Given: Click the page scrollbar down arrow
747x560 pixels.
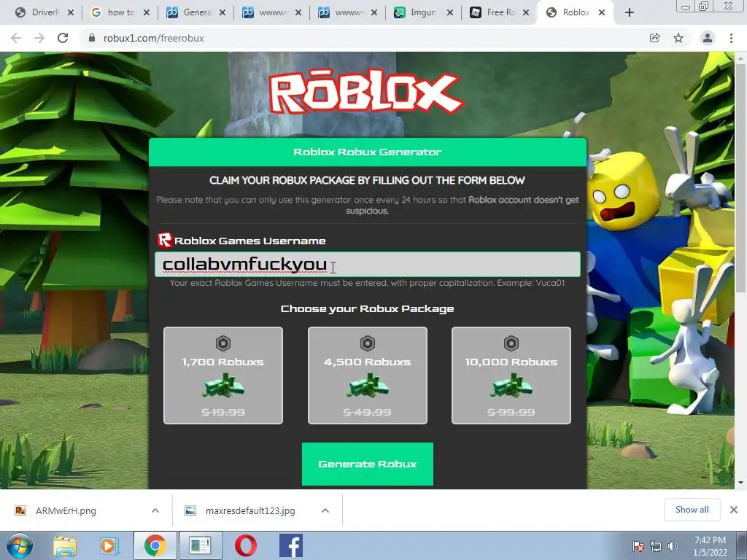Looking at the screenshot, I should pyautogui.click(x=741, y=483).
